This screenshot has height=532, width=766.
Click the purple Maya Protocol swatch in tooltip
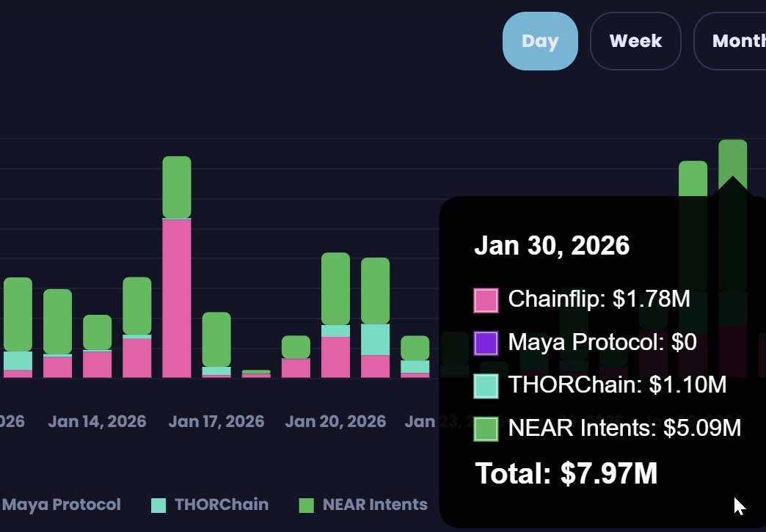[486, 343]
